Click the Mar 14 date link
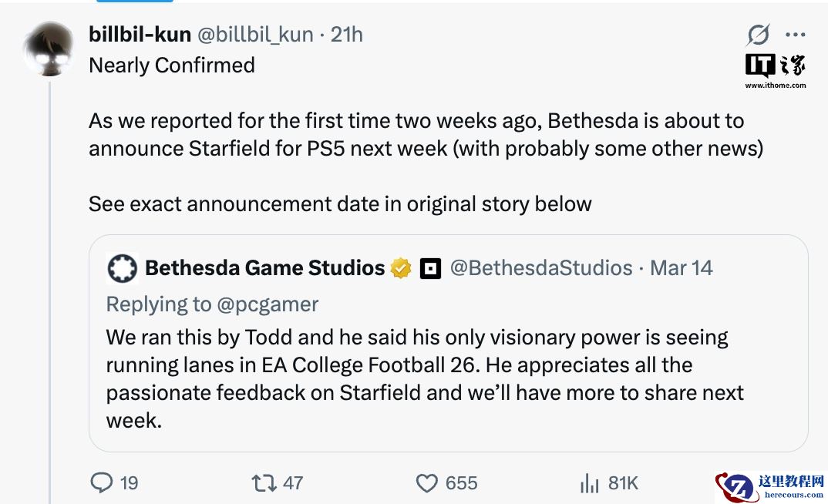The width and height of the screenshot is (828, 504). click(x=682, y=267)
